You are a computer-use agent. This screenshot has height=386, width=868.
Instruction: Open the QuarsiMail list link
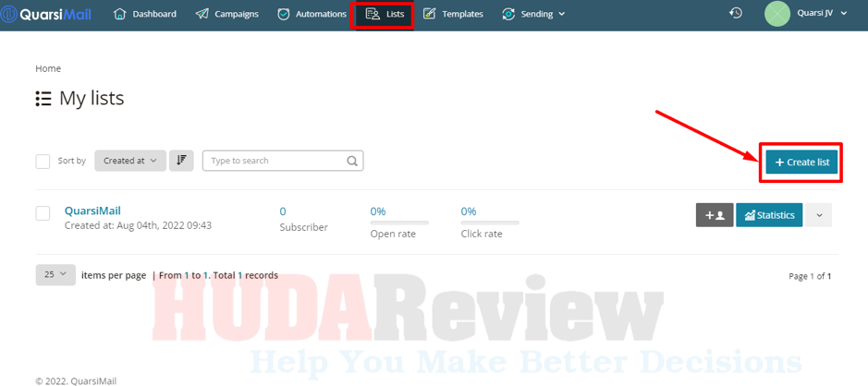(x=92, y=211)
